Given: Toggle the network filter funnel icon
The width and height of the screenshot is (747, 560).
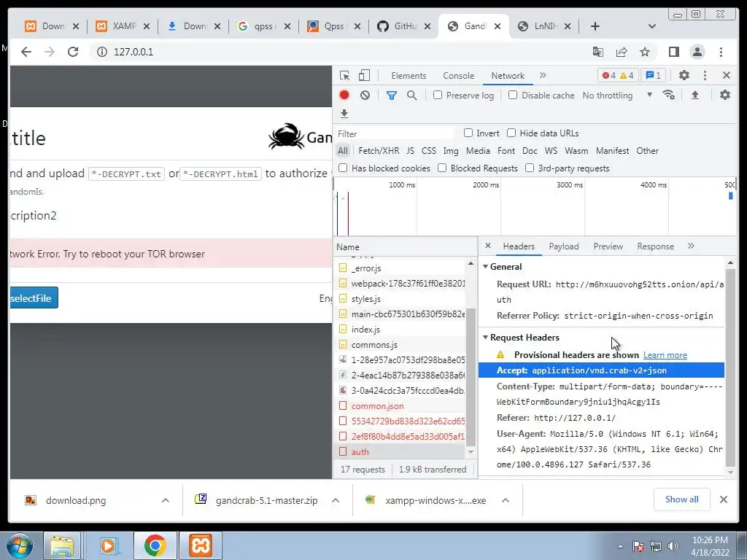Looking at the screenshot, I should click(392, 96).
